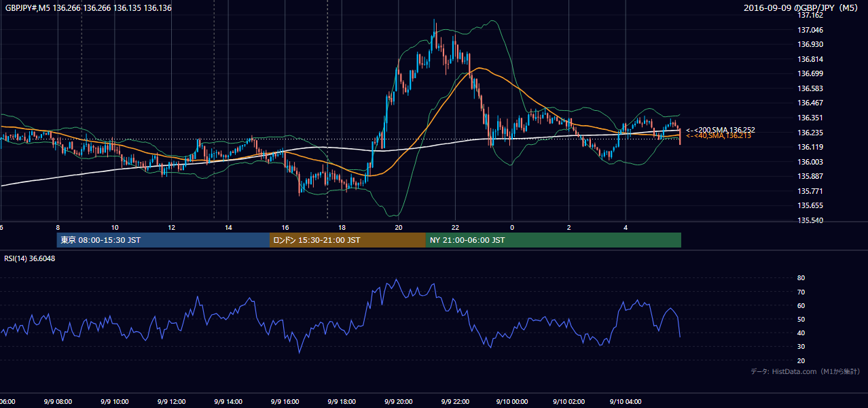868x408 pixels.
Task: Click RSI scale level 30
Action: 801,347
